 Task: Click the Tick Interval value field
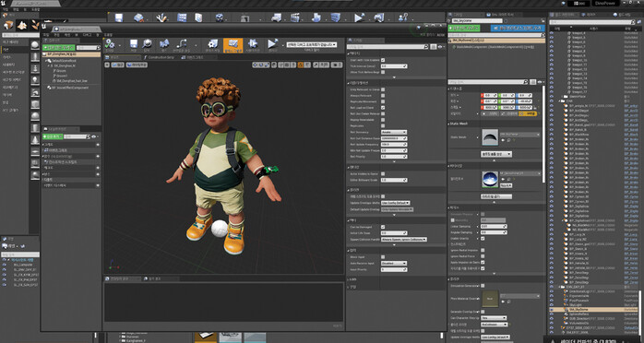[x=394, y=66]
